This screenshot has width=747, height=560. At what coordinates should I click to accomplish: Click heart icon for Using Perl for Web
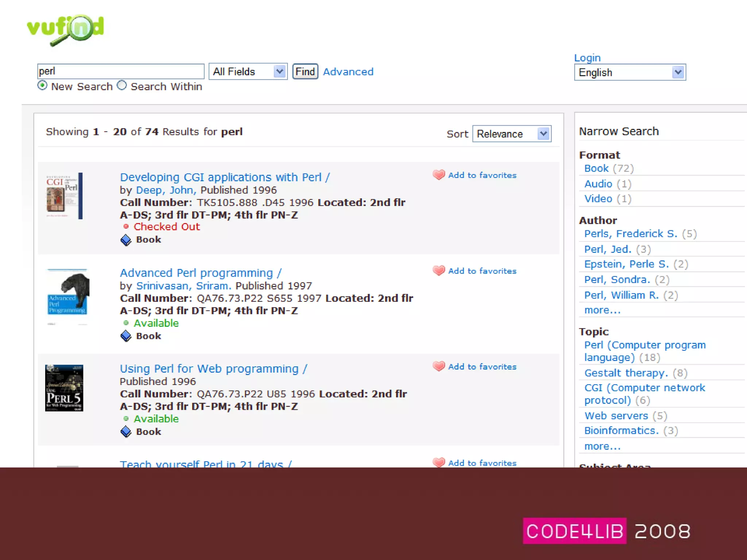(439, 366)
